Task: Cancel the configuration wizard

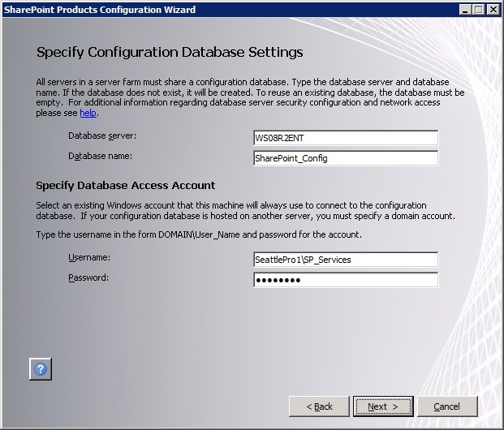Action: [446, 406]
